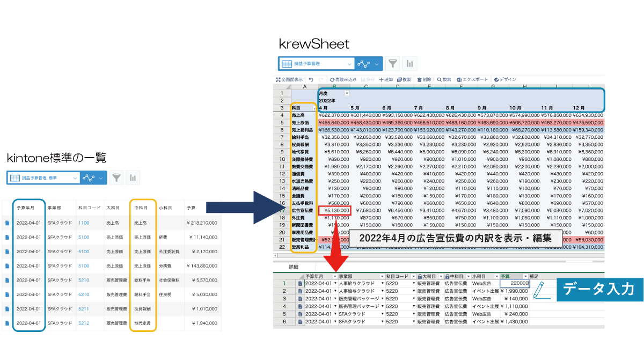644x362 pixels.
Task: Click the 予算 input cell showing 220000
Action: pyautogui.click(x=514, y=284)
